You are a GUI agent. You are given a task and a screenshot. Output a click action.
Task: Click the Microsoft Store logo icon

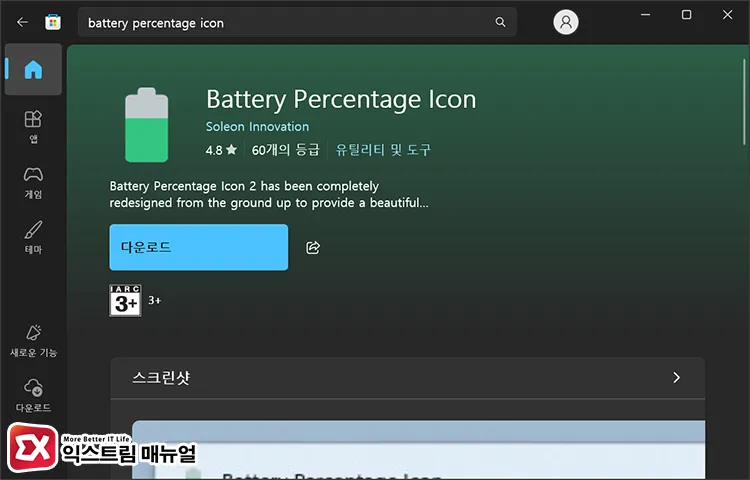(x=53, y=22)
